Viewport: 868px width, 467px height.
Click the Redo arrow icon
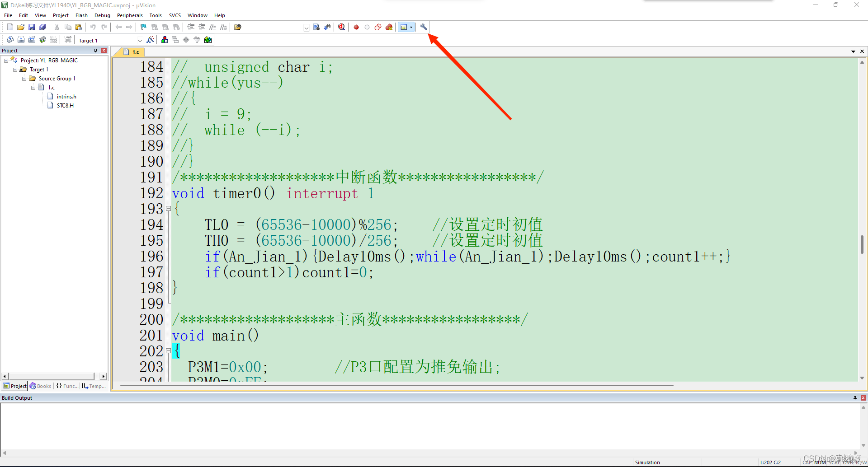[104, 27]
